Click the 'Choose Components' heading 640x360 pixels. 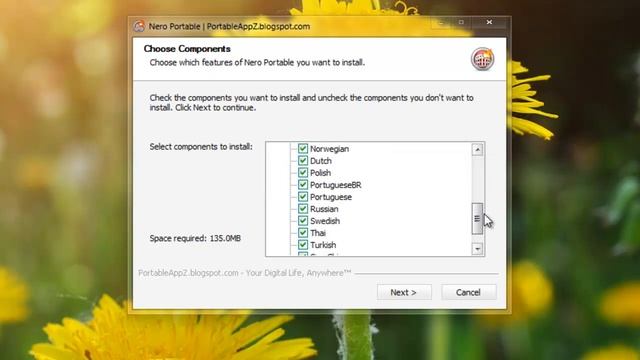click(187, 49)
